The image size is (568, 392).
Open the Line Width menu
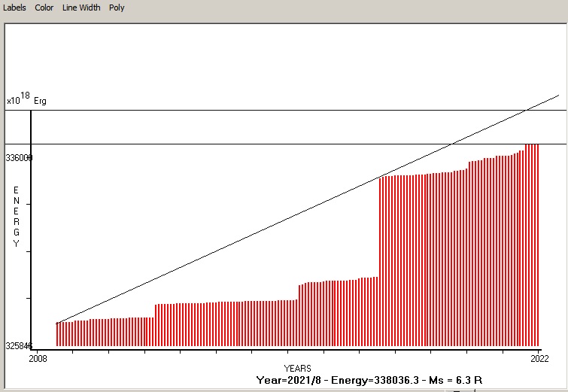pos(81,8)
